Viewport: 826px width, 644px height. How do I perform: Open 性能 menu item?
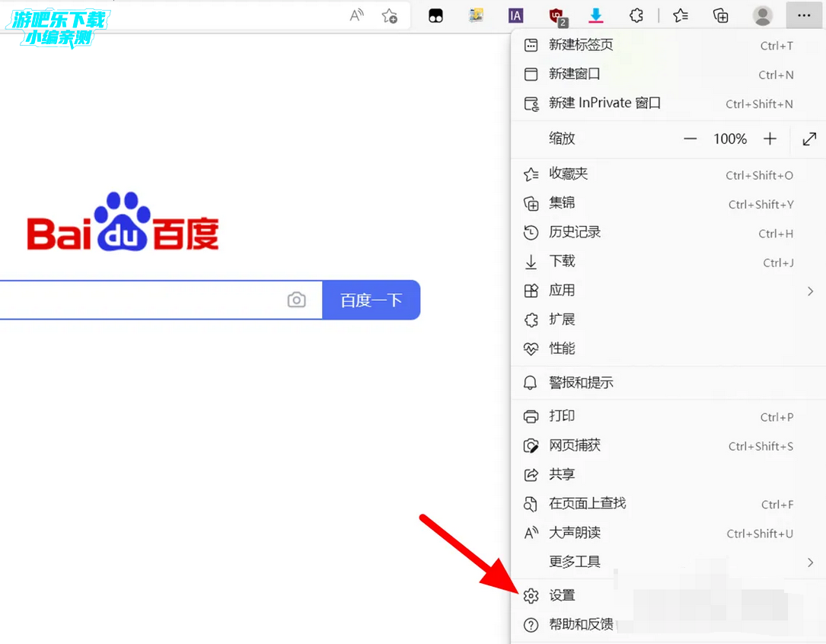tap(668, 349)
